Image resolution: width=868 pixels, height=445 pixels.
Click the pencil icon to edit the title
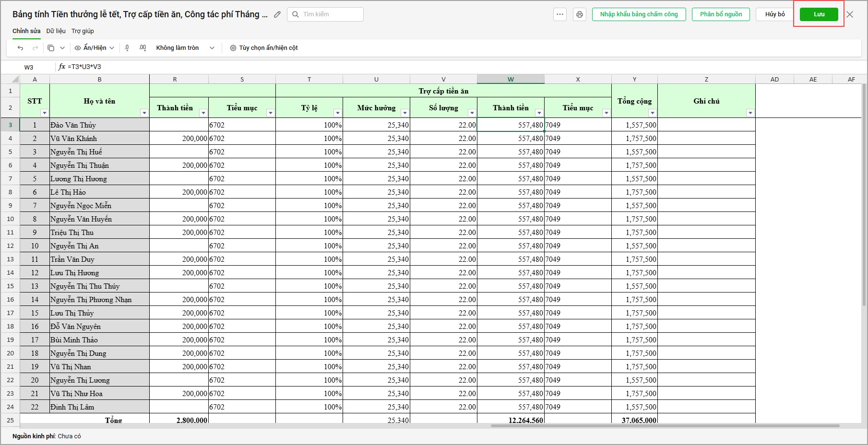point(277,14)
